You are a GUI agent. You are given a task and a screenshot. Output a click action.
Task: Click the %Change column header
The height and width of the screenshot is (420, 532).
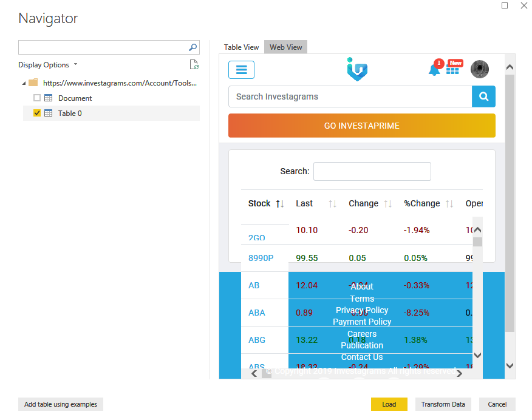[421, 203]
